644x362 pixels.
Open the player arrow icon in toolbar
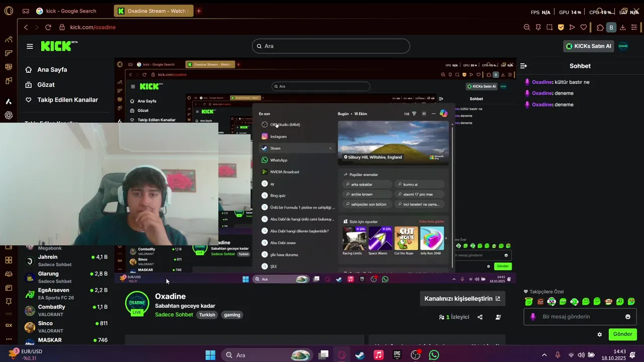pos(572,27)
